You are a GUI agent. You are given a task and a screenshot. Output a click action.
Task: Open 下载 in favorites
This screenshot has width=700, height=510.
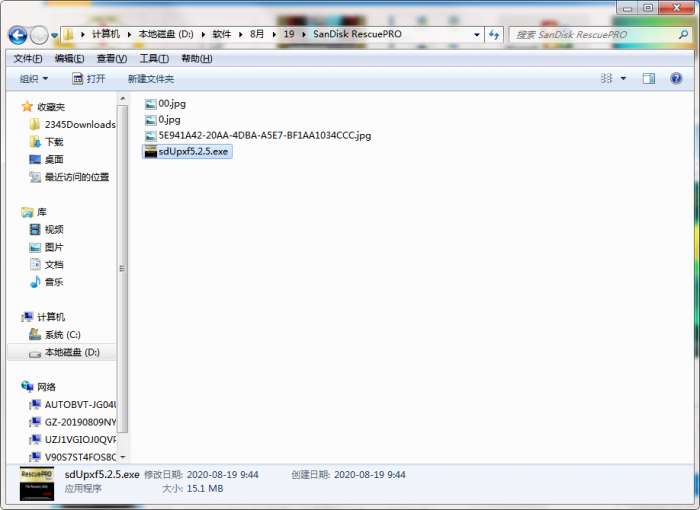point(46,142)
